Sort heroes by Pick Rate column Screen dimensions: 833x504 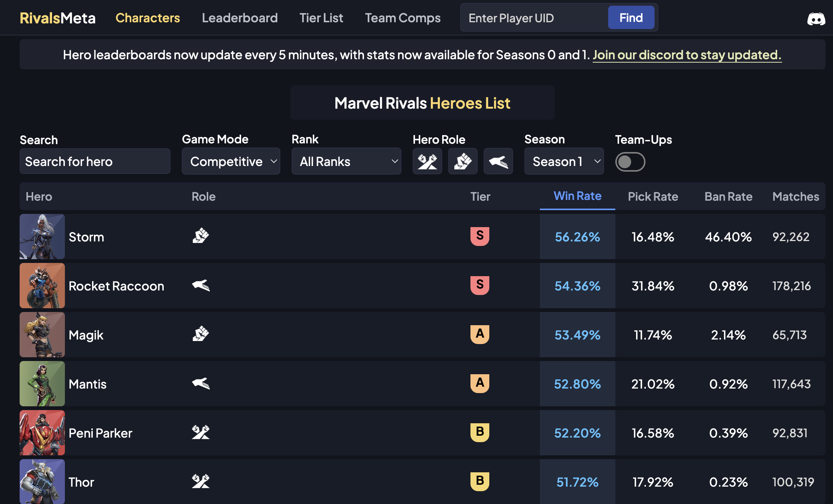653,197
